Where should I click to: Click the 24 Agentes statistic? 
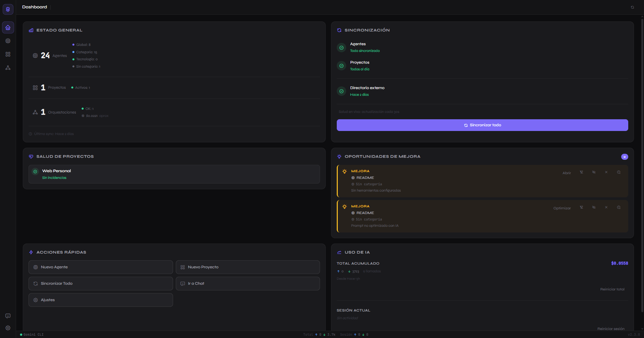click(x=50, y=56)
